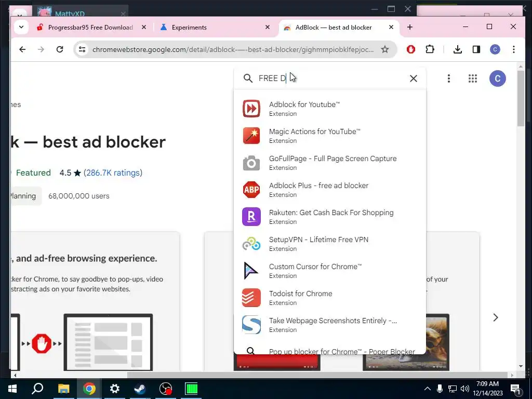Open Chrome profile avatar in toolbar

pyautogui.click(x=495, y=49)
